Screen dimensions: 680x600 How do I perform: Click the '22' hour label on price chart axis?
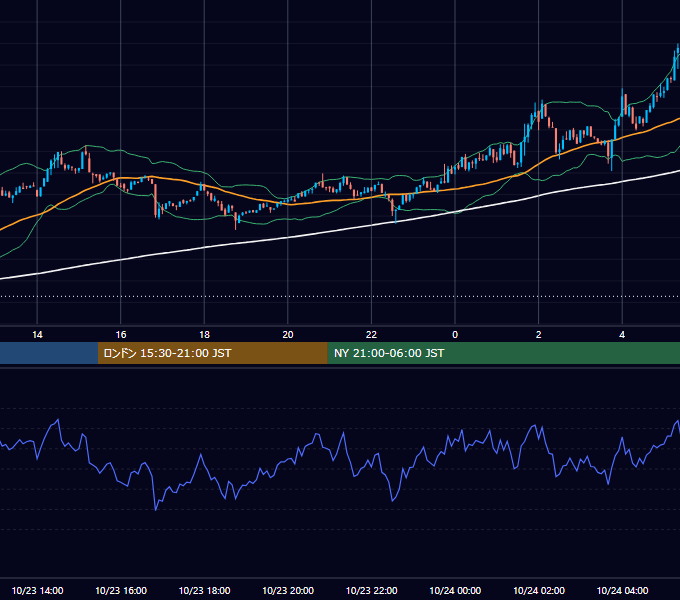[371, 335]
